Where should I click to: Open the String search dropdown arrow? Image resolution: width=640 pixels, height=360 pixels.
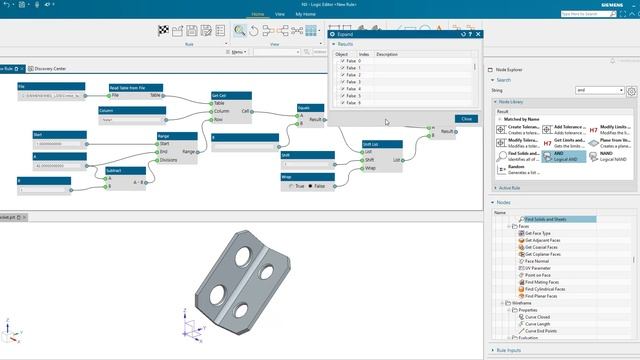coord(621,90)
